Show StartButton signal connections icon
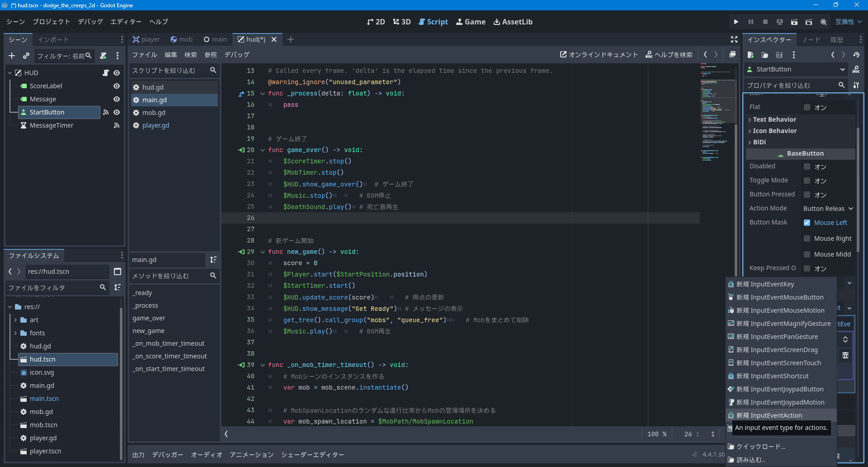 tap(106, 112)
